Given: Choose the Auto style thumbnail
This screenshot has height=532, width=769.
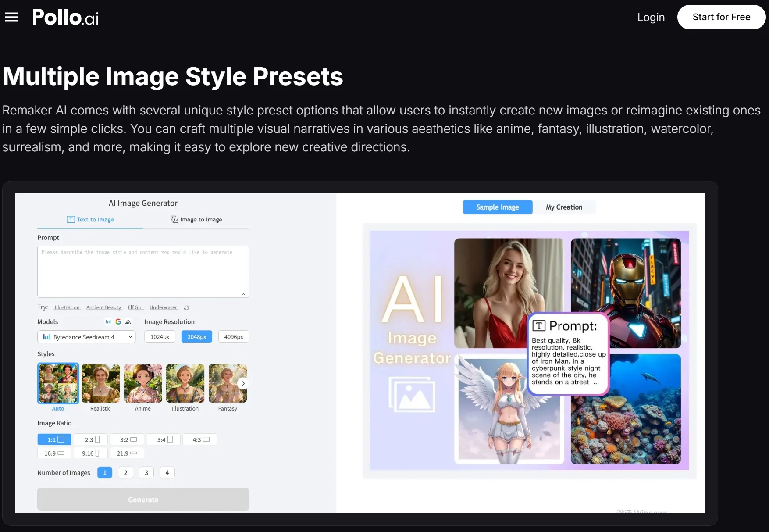Looking at the screenshot, I should click(x=58, y=383).
